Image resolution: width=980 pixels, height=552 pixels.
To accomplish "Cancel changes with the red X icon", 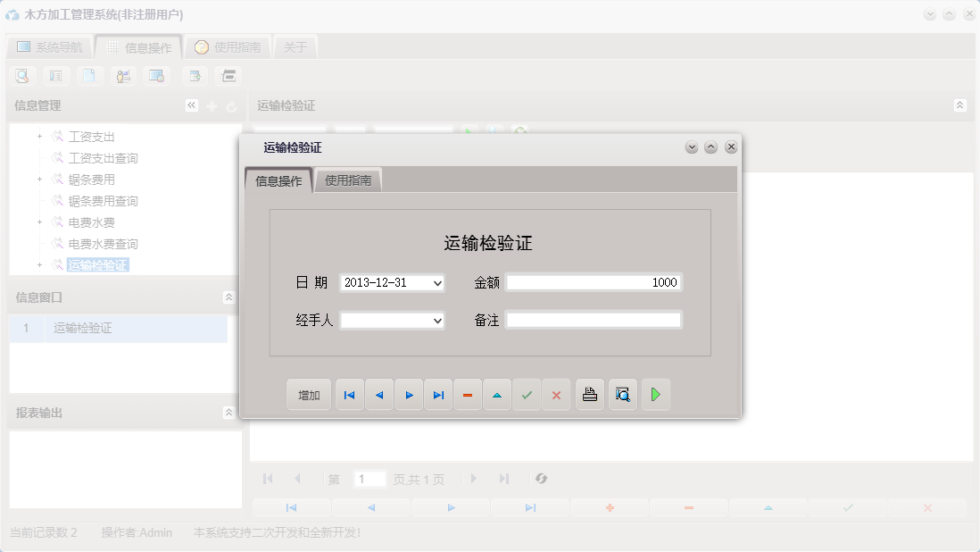I will coord(556,394).
